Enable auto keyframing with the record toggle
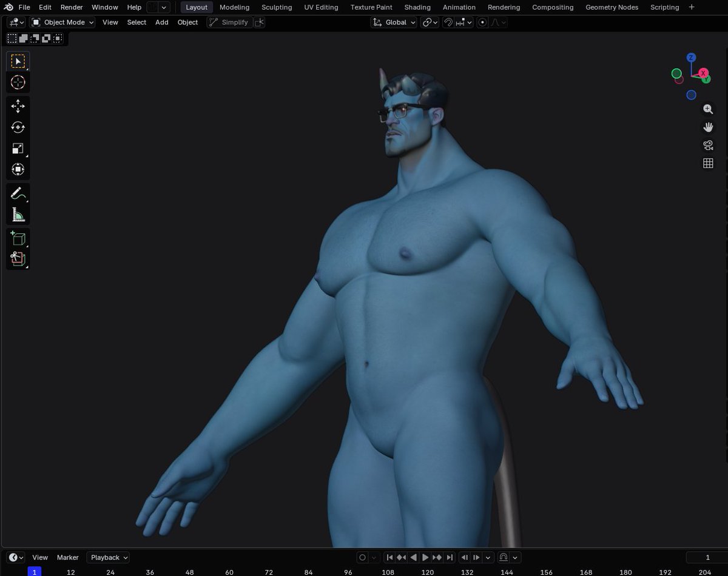 (x=362, y=557)
